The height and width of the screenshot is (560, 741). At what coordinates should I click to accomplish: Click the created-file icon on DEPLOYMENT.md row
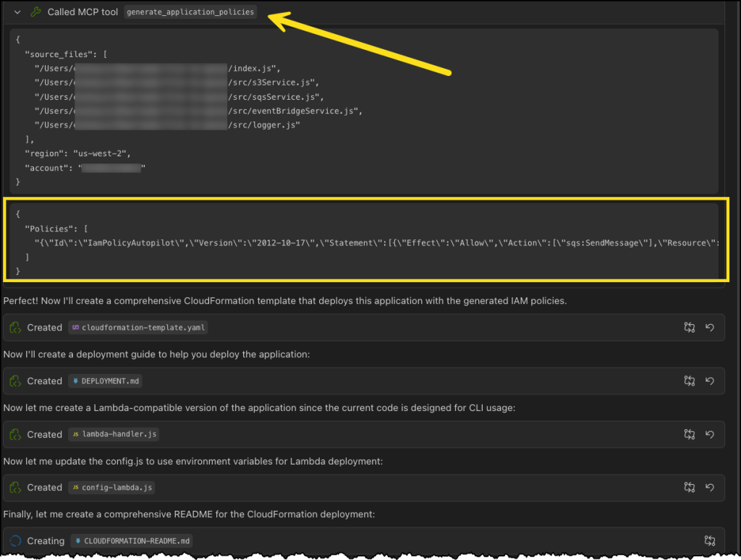pos(15,381)
